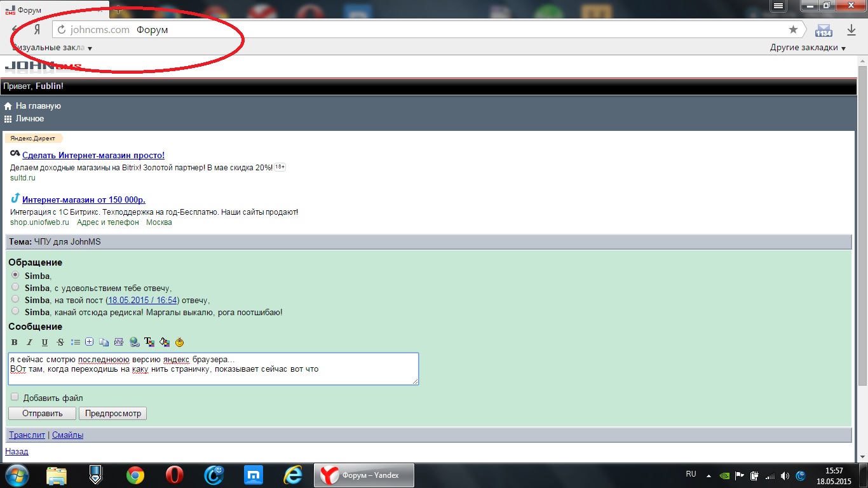Insert spoiler tag using plus icon
This screenshot has height=488, width=868.
pyautogui.click(x=89, y=342)
